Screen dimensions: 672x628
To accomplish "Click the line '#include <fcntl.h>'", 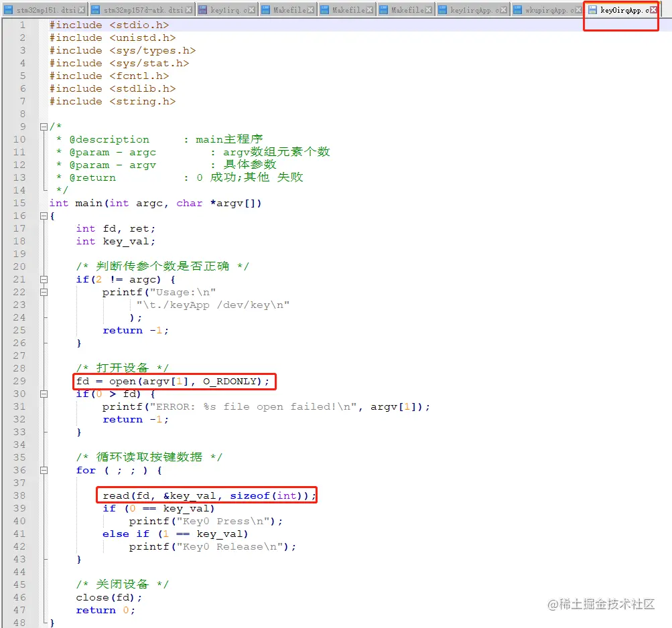I will point(109,76).
